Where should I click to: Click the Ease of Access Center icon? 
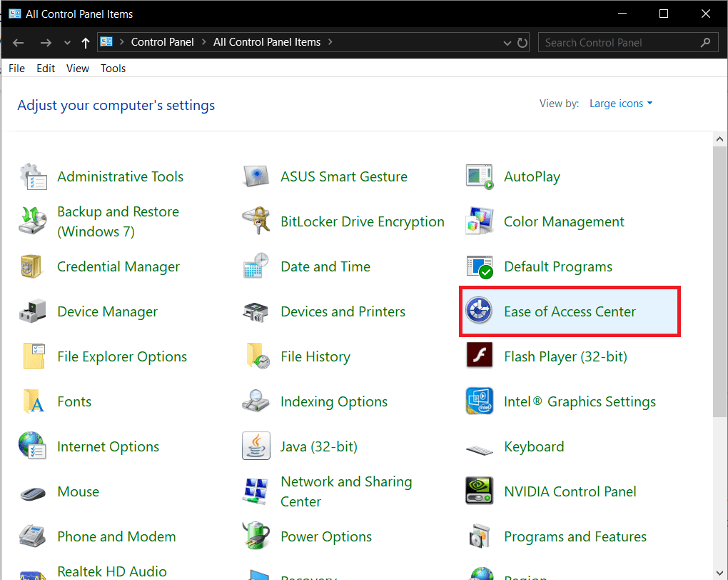point(479,311)
